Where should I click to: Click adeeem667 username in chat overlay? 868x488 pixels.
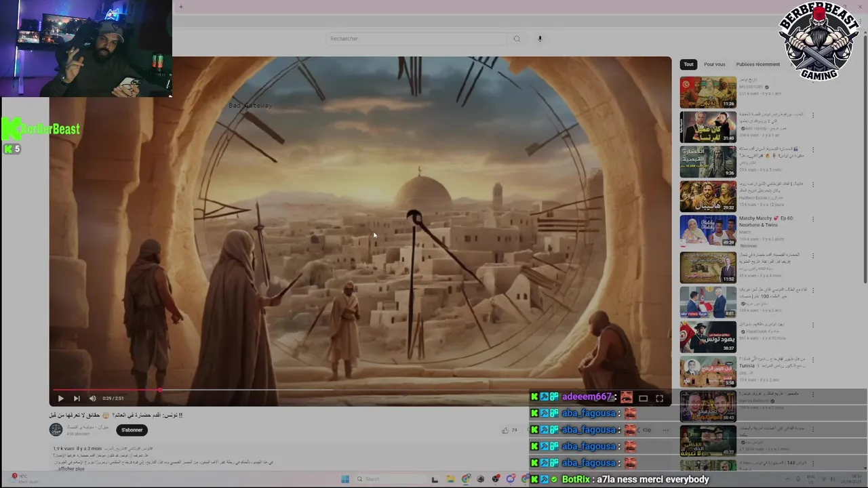[x=587, y=397]
